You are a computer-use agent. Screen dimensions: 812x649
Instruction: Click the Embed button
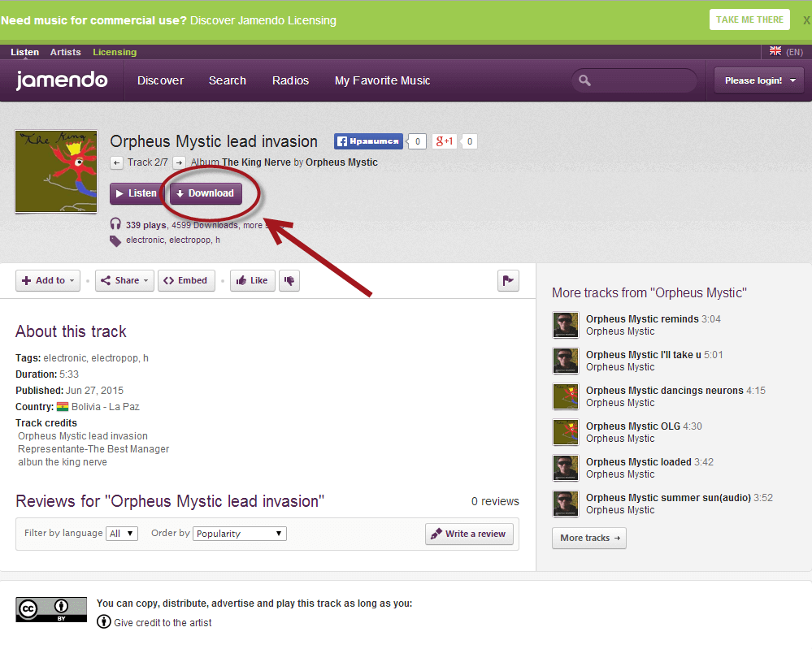(x=186, y=280)
